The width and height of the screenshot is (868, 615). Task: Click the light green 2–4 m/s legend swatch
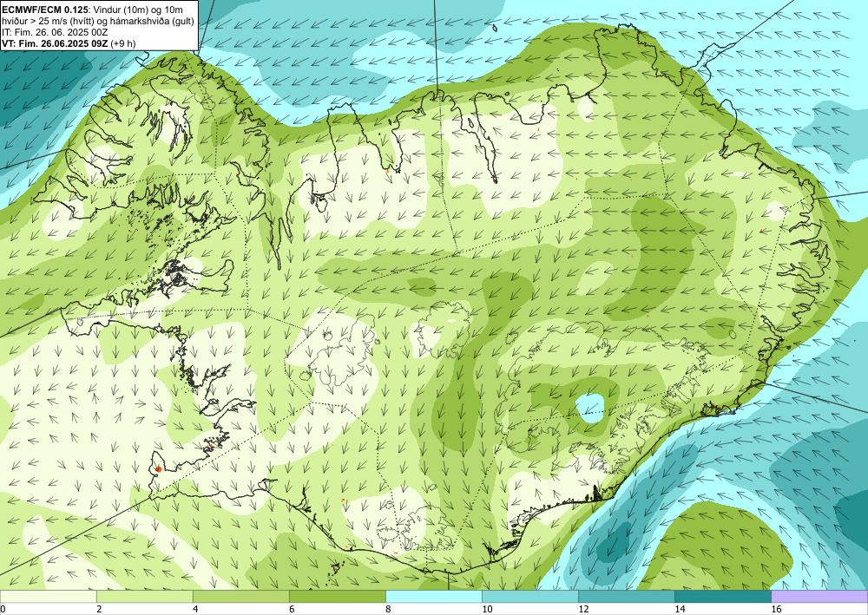144,596
